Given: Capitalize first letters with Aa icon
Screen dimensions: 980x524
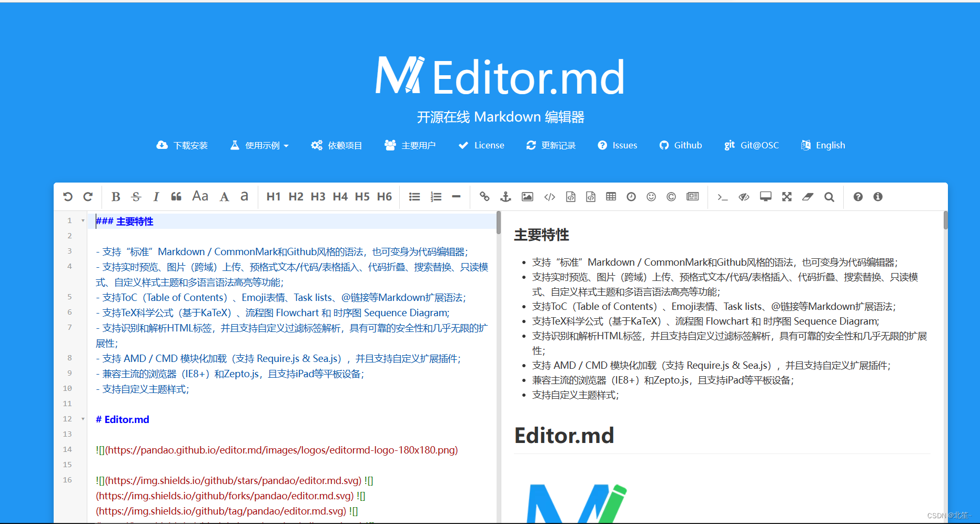Looking at the screenshot, I should coord(200,196).
